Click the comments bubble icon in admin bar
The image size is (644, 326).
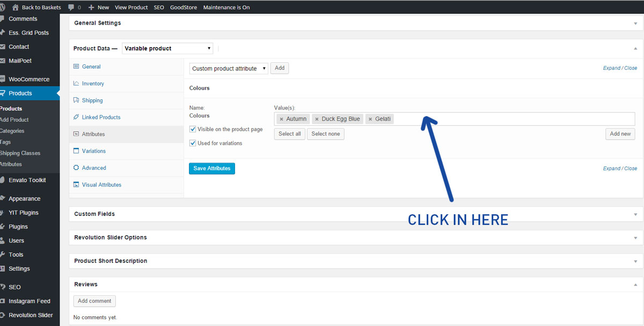[71, 8]
